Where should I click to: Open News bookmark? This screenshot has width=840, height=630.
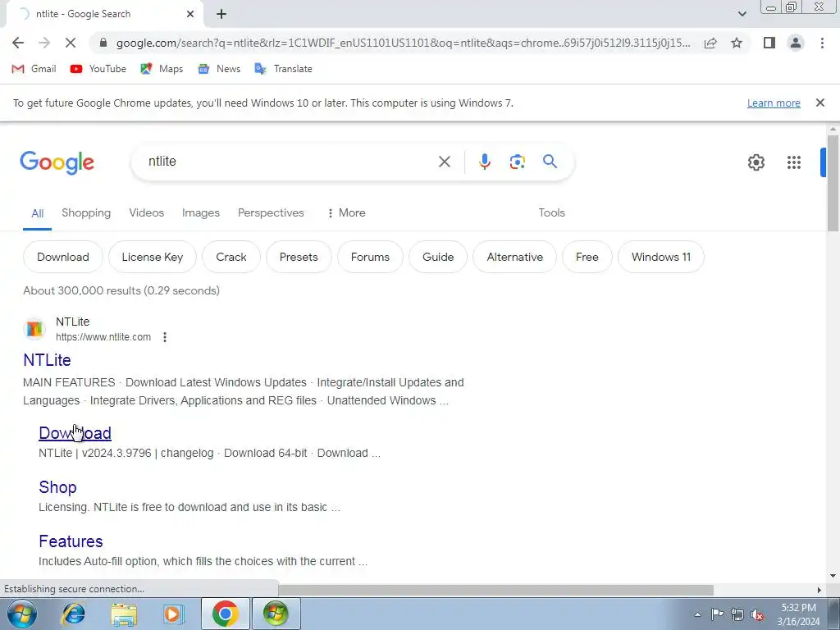(219, 69)
